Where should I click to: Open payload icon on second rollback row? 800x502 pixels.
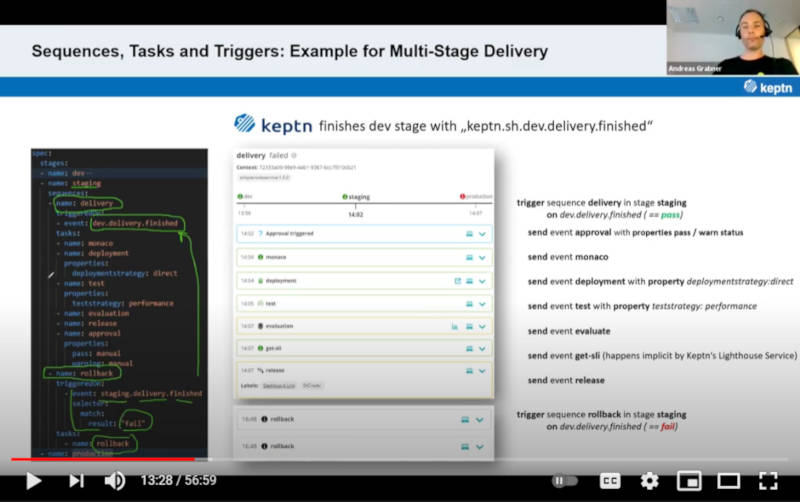[x=465, y=447]
